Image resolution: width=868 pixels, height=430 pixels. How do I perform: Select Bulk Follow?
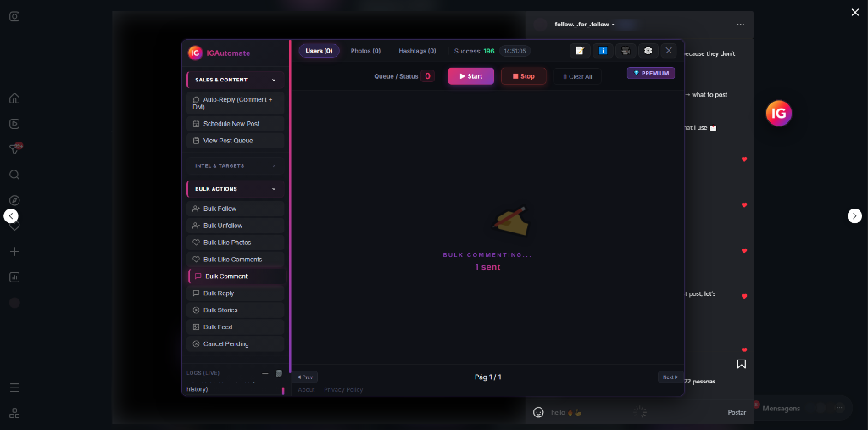pos(236,209)
